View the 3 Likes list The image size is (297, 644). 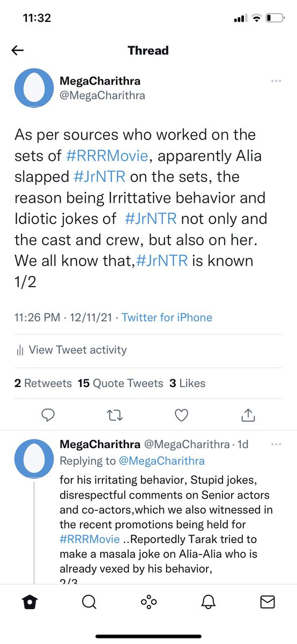click(187, 383)
